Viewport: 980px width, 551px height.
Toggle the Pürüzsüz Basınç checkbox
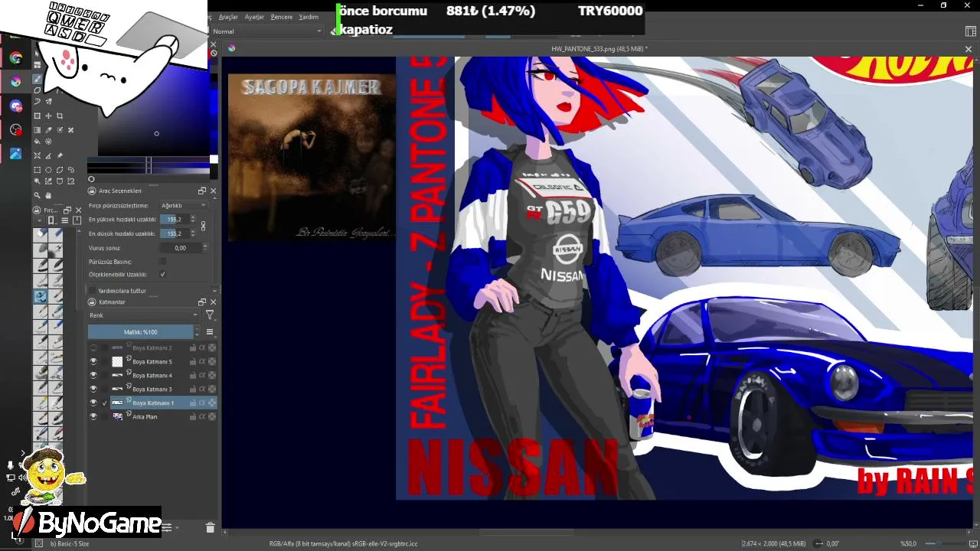pos(162,261)
